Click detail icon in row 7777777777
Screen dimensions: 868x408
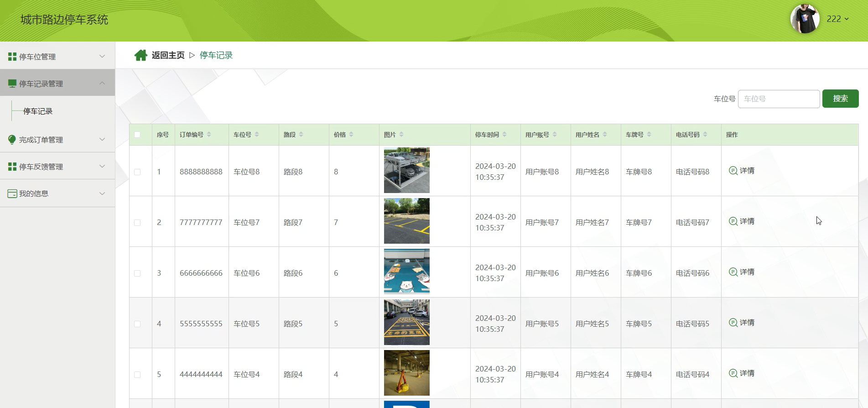pos(733,221)
